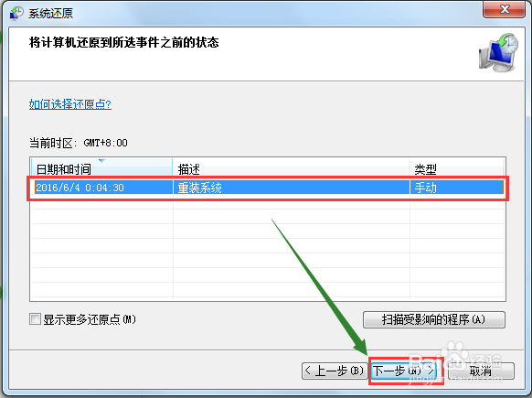Close the 系统还原 dialog window
The height and width of the screenshot is (398, 532).
505,9
